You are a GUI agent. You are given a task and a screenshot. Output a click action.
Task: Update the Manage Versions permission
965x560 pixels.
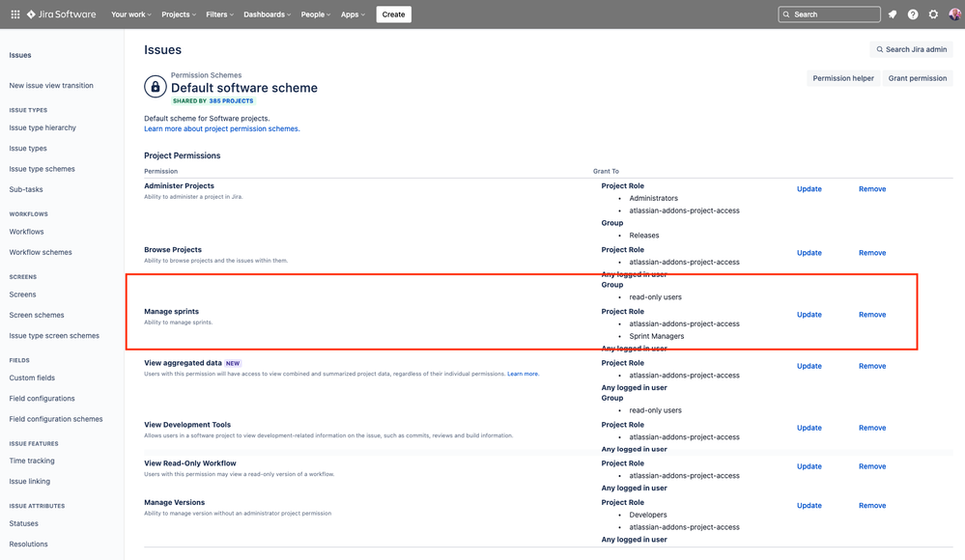coord(809,505)
